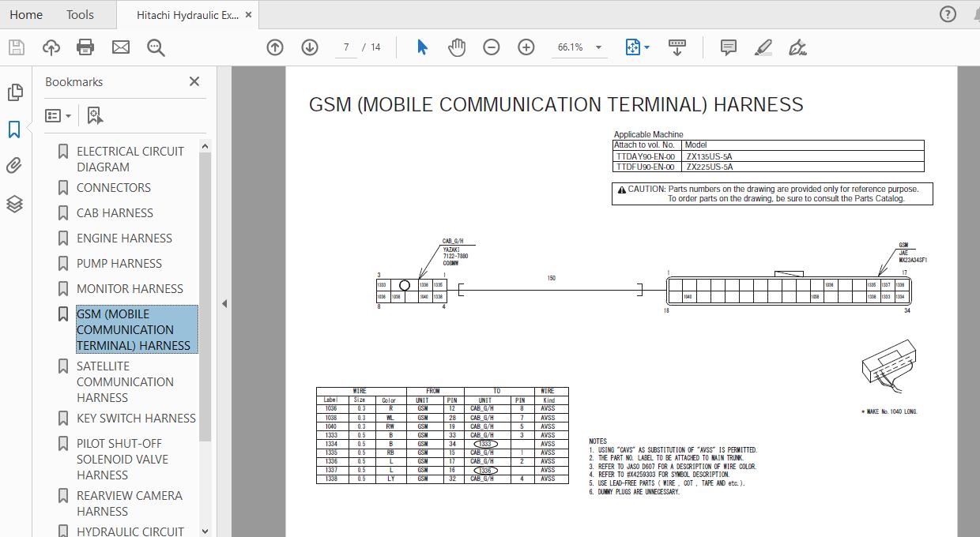Screen dimensions: 980x537
Task: Jump to KEY SWITCH HARNESS bookmark
Action: click(136, 418)
